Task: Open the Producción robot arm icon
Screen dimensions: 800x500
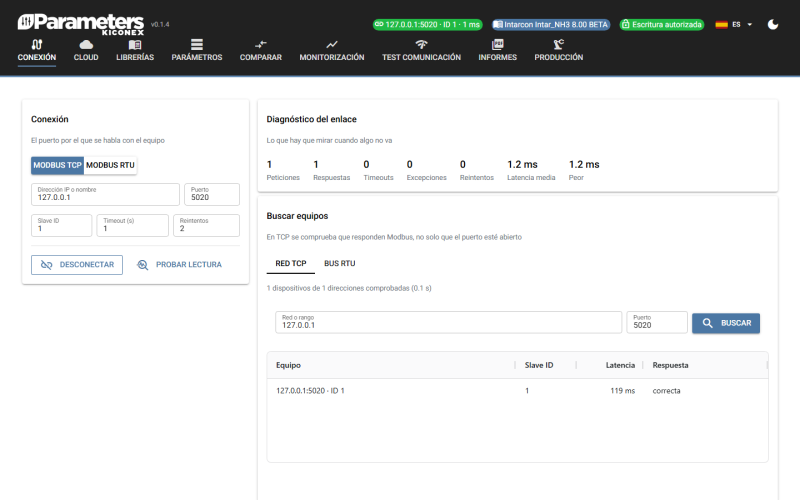Action: tap(559, 44)
